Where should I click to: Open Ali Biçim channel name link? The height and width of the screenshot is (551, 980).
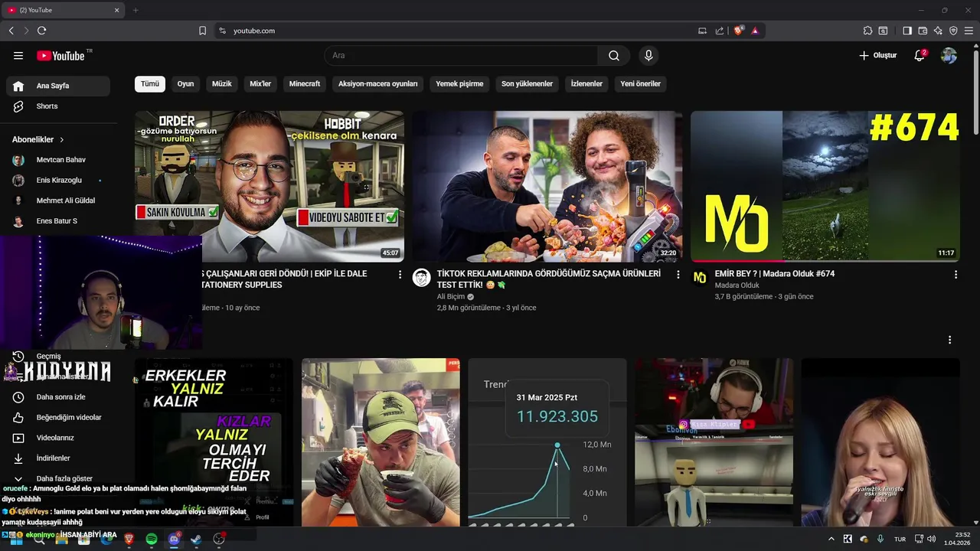click(451, 296)
